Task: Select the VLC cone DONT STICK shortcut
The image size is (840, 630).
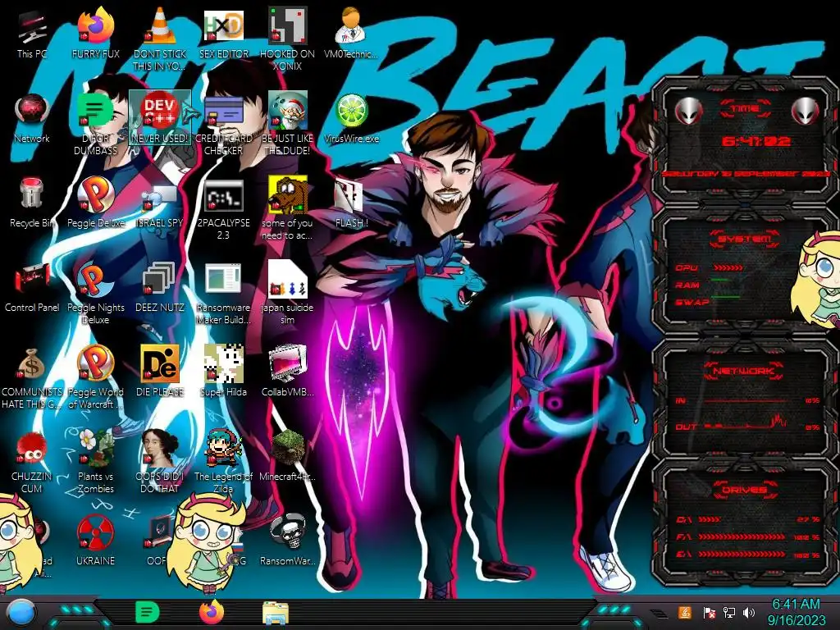Action: tap(160, 39)
